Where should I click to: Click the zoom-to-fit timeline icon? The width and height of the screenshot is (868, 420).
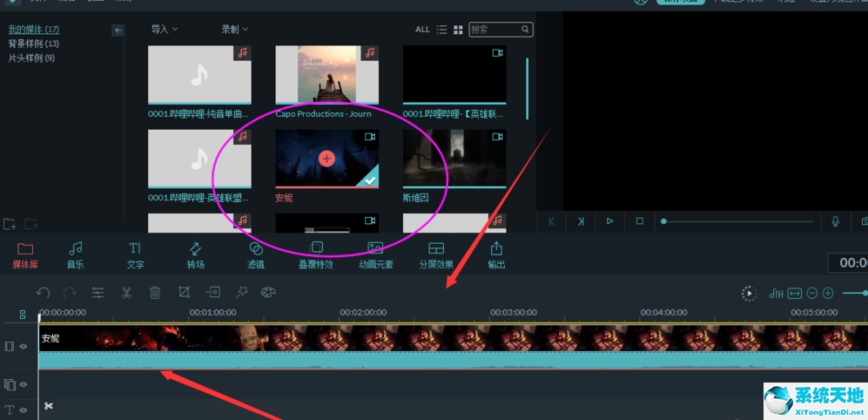coord(795,294)
